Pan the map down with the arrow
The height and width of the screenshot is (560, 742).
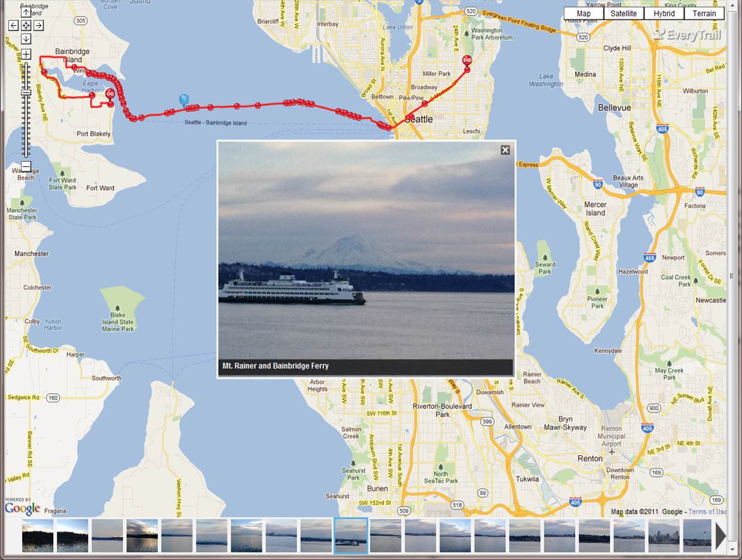click(x=26, y=39)
